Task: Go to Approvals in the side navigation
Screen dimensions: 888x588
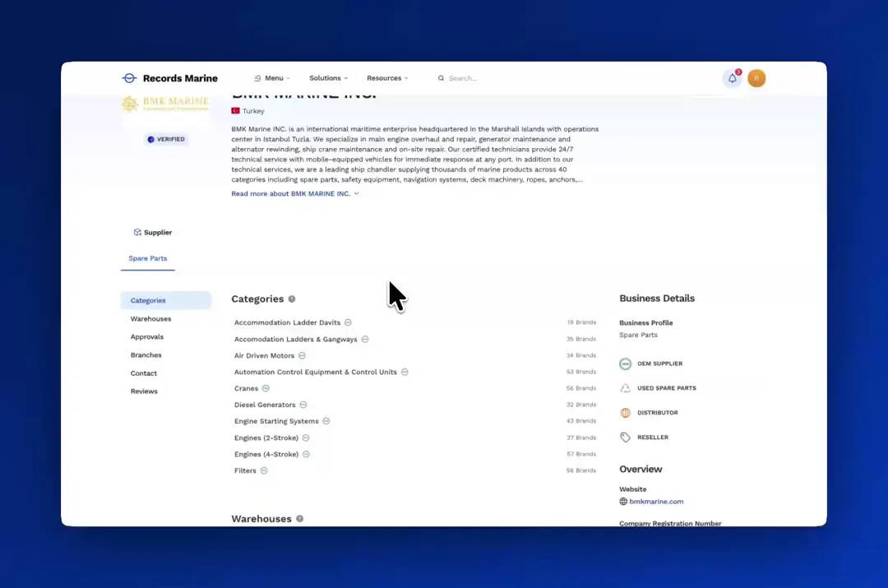Action: 146,337
